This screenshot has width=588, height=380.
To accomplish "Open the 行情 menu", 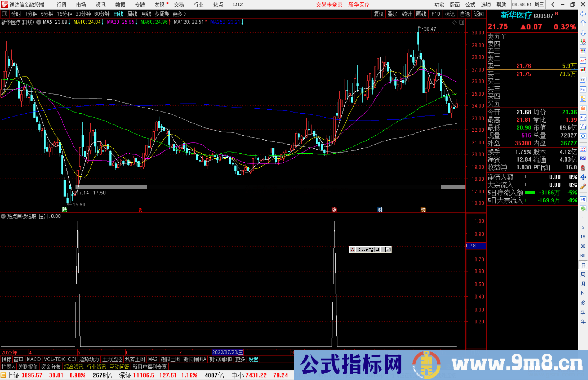I will [x=62, y=4].
